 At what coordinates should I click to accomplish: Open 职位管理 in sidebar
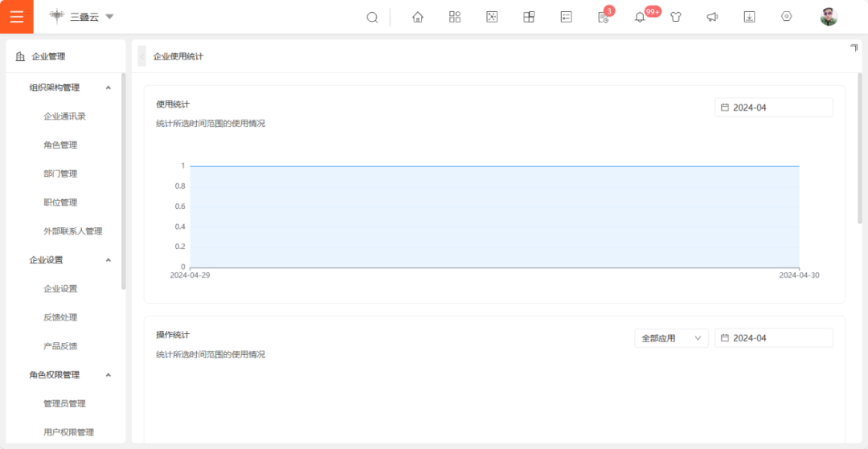[x=60, y=202]
